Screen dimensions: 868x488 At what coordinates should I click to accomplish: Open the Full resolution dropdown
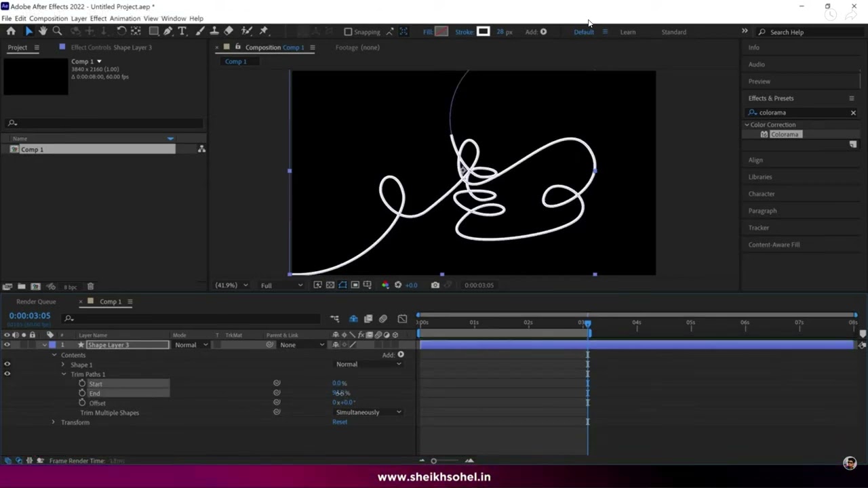point(281,285)
